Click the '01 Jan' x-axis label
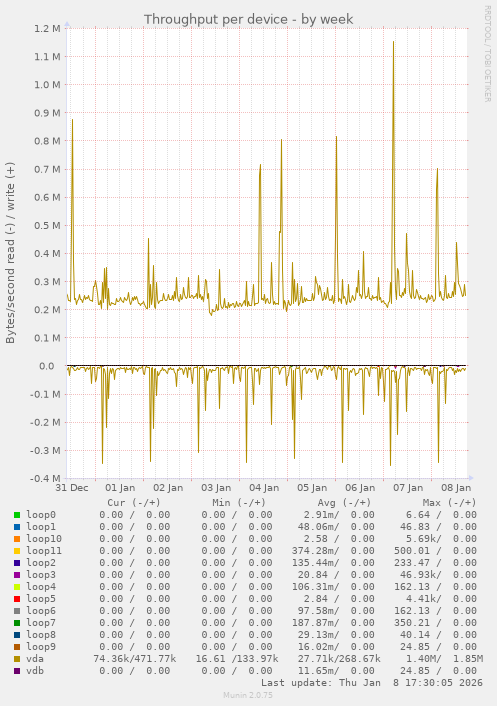This screenshot has width=497, height=706. (120, 488)
